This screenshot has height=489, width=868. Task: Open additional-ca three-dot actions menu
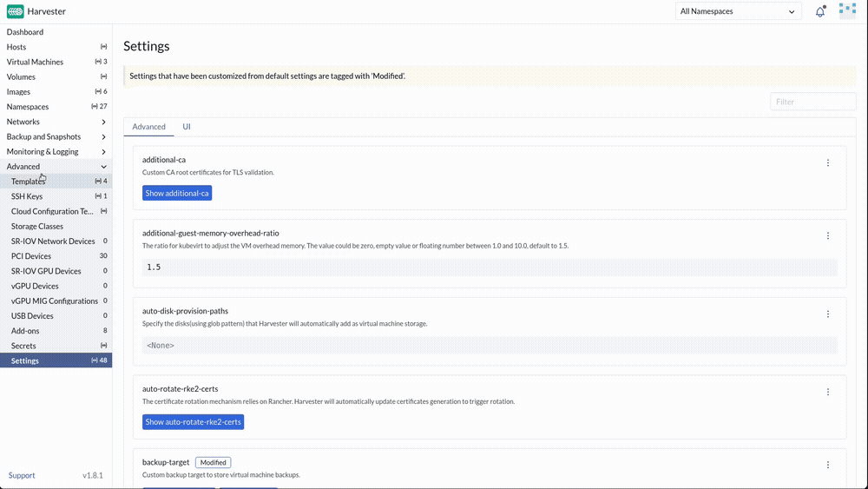(x=827, y=162)
